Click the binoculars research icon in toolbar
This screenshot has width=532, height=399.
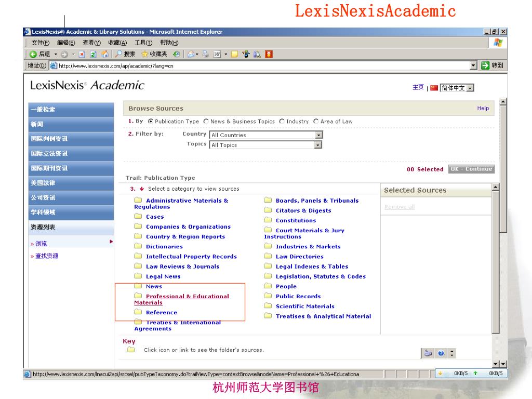click(x=257, y=54)
